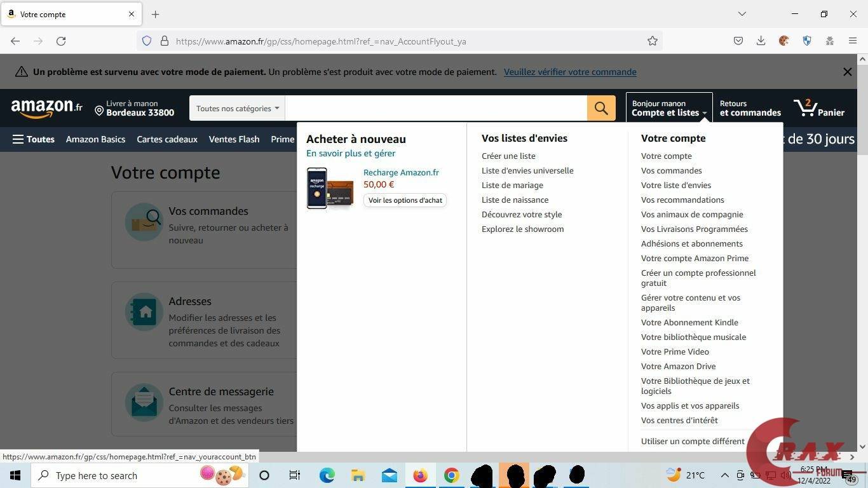Open Task View on the taskbar
Image resolution: width=868 pixels, height=488 pixels.
pos(295,475)
